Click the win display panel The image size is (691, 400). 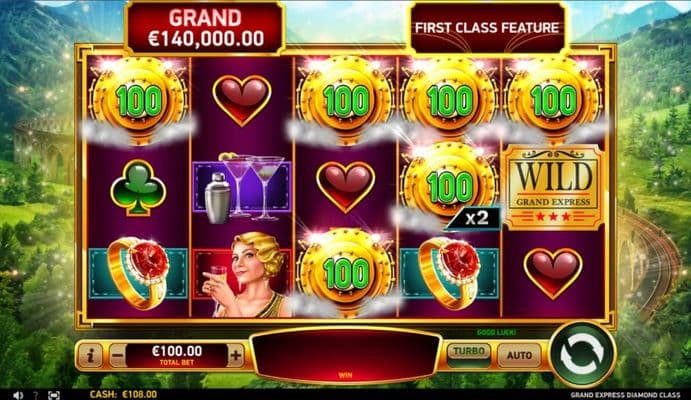(346, 356)
